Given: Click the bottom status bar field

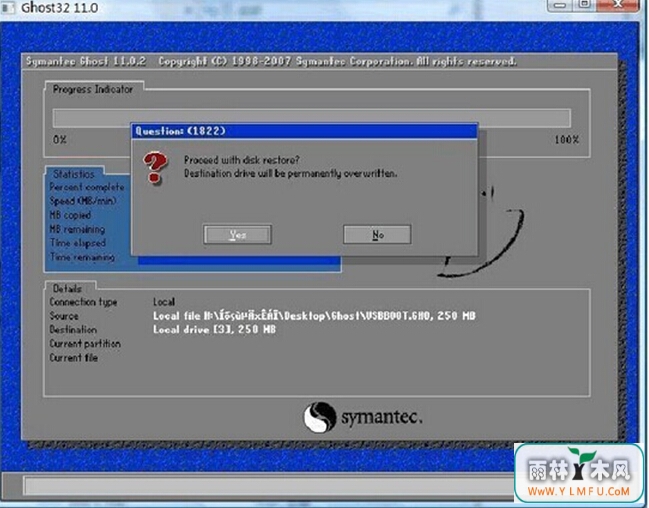Looking at the screenshot, I should [269, 485].
